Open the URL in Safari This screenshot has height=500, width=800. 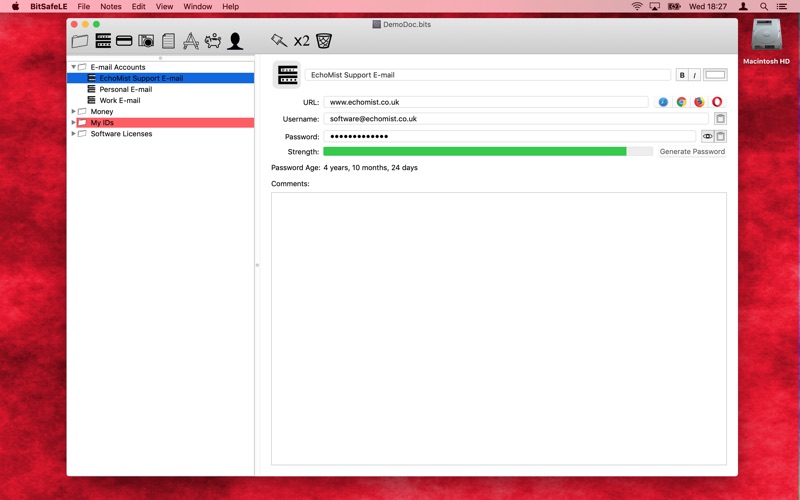[663, 102]
